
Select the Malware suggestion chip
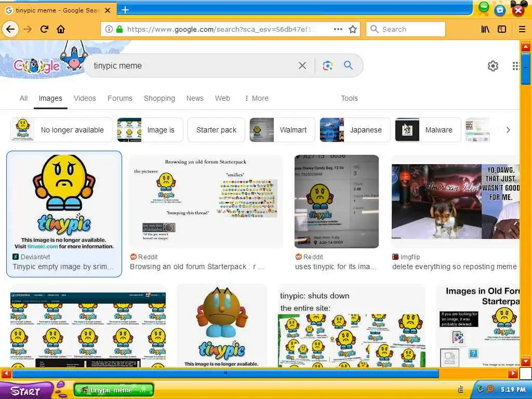tap(428, 129)
